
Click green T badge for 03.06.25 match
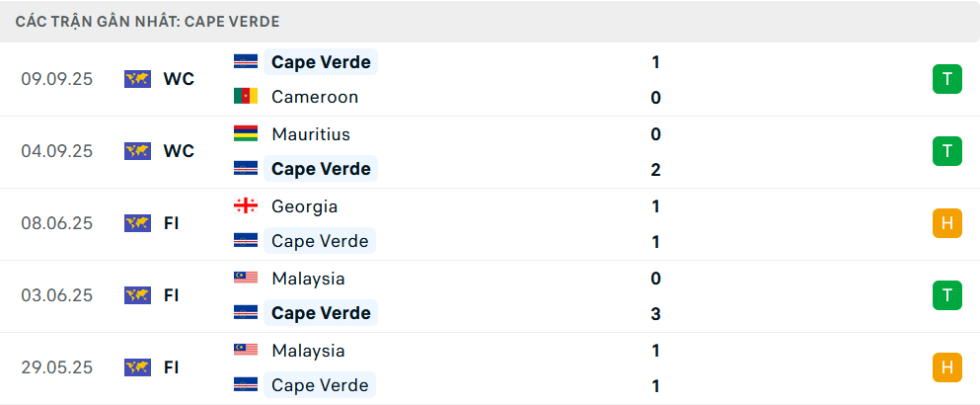(946, 295)
